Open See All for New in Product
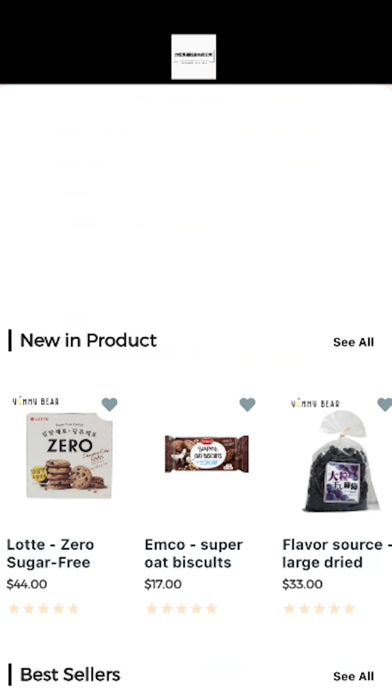 pos(353,342)
